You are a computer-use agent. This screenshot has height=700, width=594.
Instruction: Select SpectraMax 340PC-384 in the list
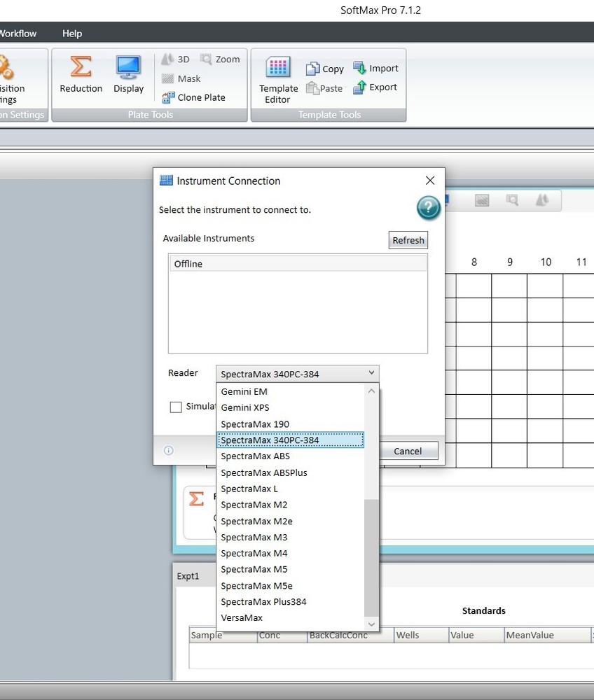(290, 440)
